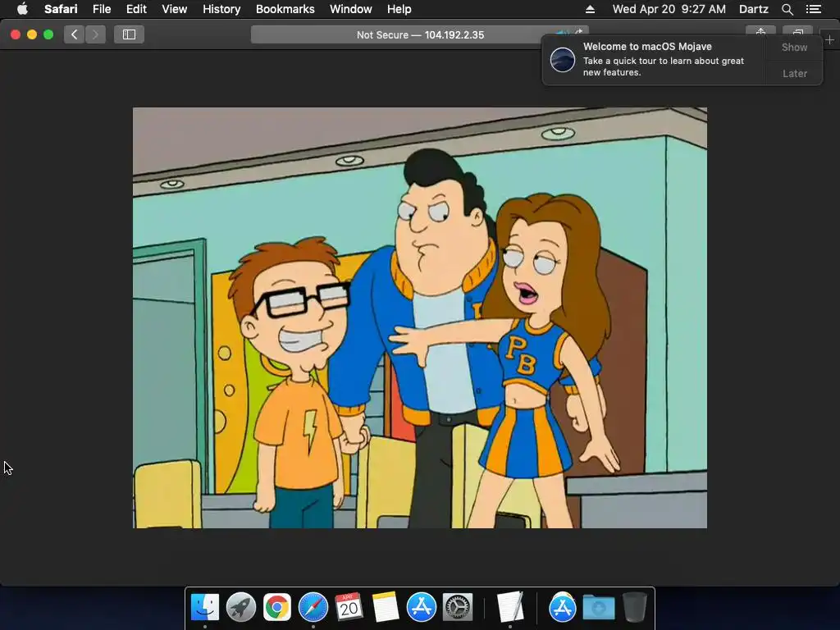Screen dimensions: 840x630
Task: Open Google Chrome from the Dock
Action: tap(277, 607)
